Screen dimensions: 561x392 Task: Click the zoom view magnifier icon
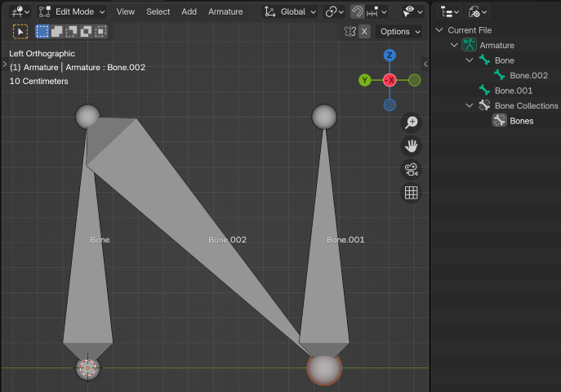click(x=411, y=122)
